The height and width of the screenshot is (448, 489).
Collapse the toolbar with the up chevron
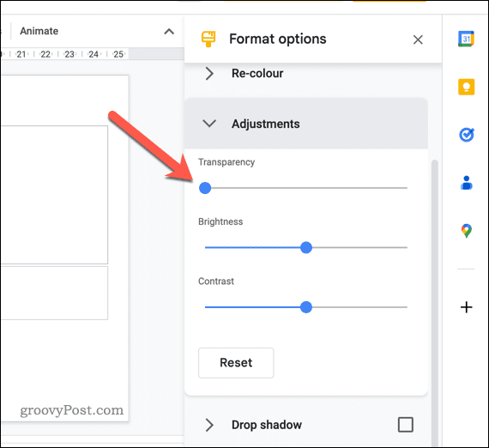click(x=169, y=31)
